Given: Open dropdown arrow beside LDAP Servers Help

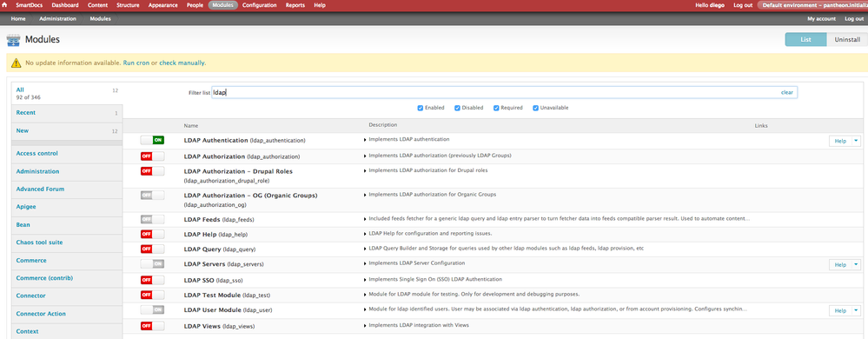Looking at the screenshot, I should 857,265.
